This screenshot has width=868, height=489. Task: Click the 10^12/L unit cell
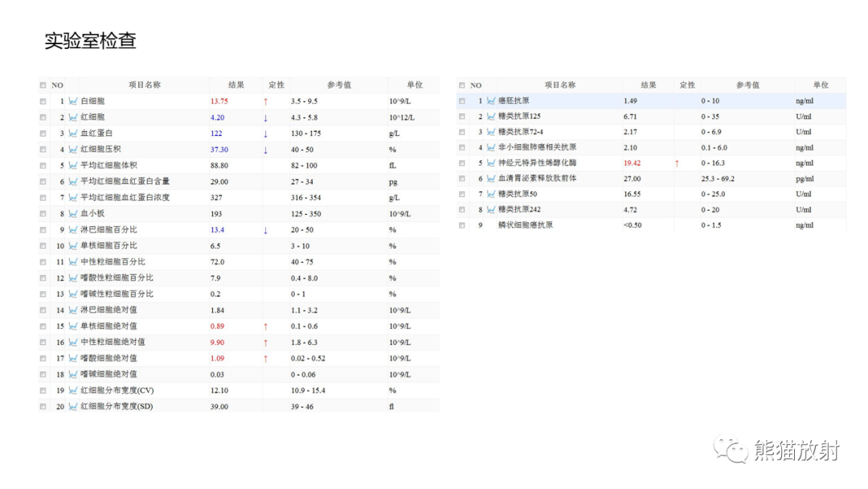(x=402, y=117)
